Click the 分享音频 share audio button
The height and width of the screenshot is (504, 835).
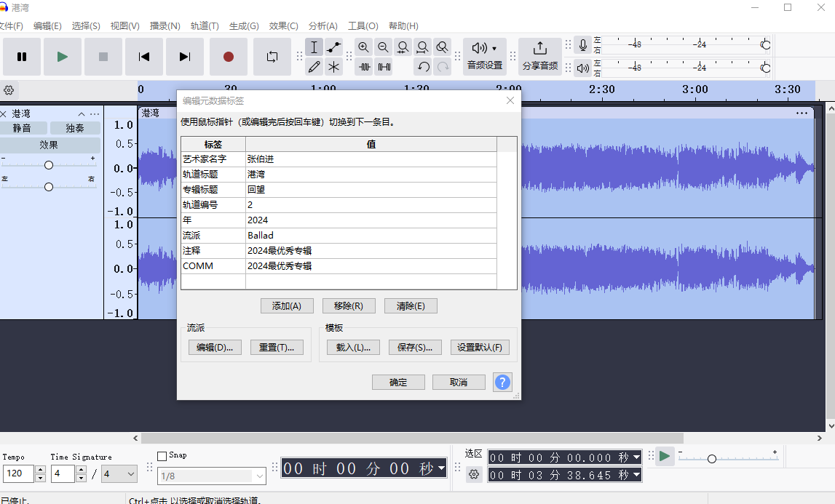tap(540, 57)
